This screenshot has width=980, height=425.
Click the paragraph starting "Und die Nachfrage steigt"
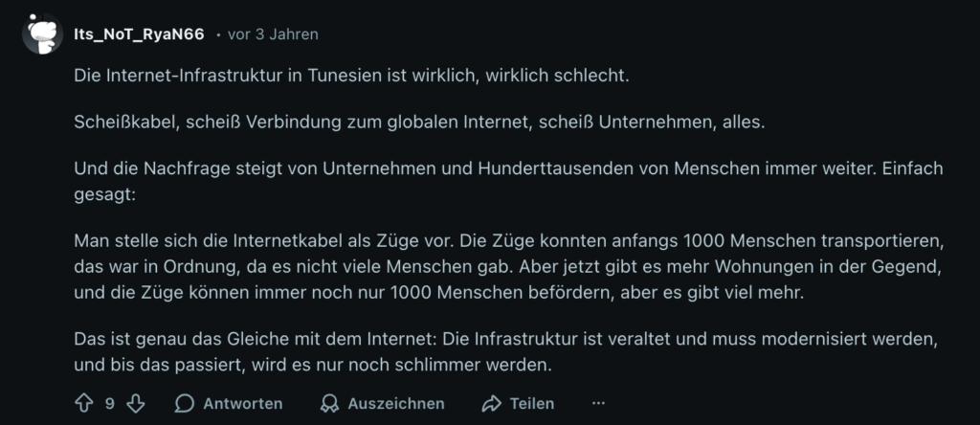tap(479, 169)
